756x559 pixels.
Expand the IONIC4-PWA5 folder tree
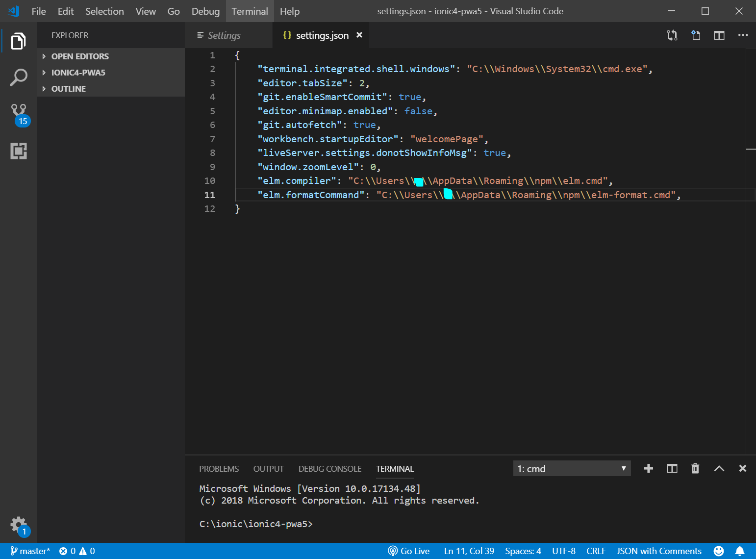pos(78,73)
